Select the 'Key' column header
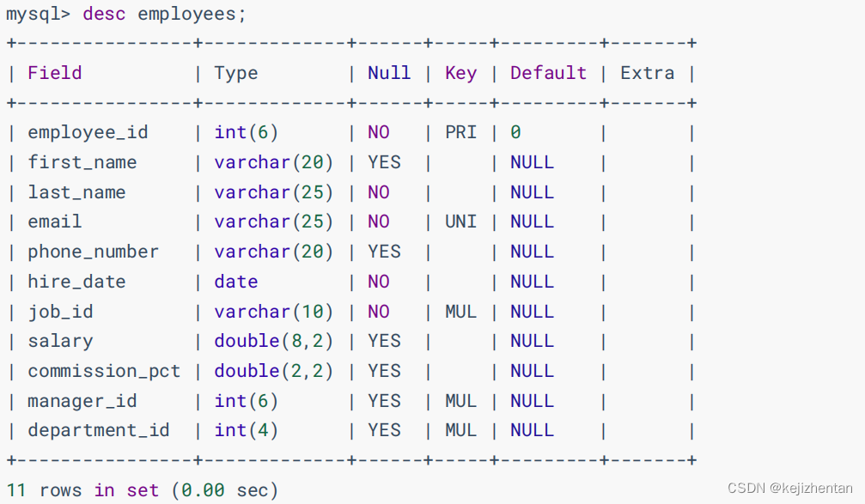Image resolution: width=865 pixels, height=504 pixels. coord(460,74)
